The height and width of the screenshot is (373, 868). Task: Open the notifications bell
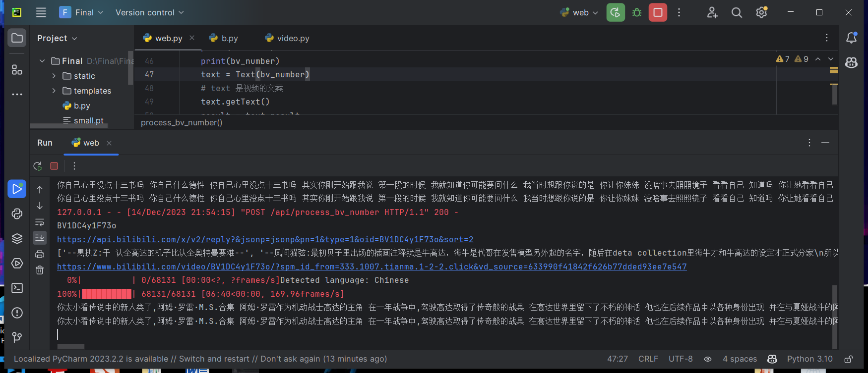tap(852, 38)
